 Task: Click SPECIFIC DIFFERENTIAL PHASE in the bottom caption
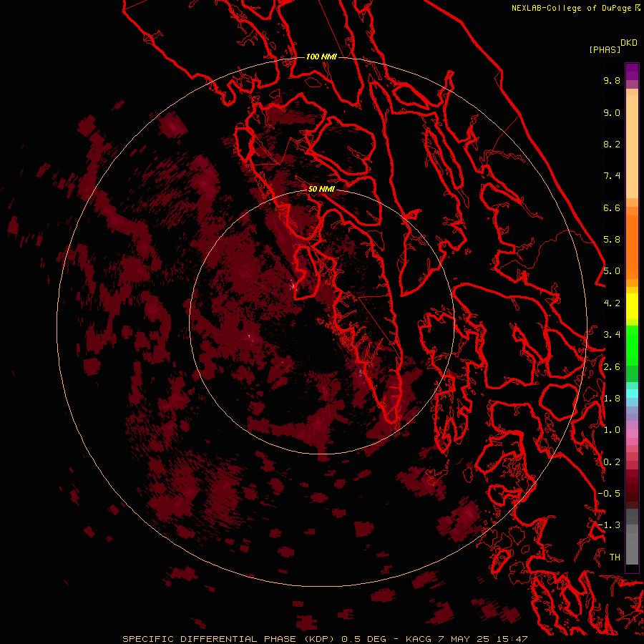(209, 639)
